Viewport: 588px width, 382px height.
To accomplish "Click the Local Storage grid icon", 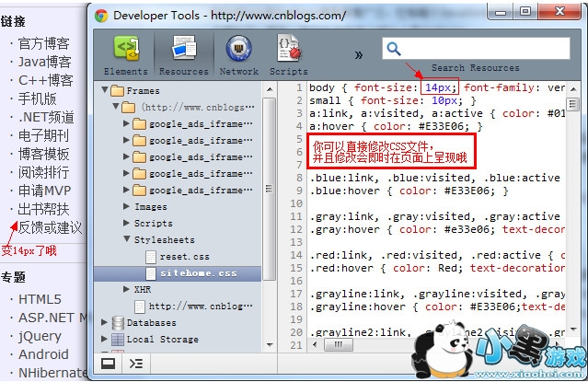I will click(118, 340).
